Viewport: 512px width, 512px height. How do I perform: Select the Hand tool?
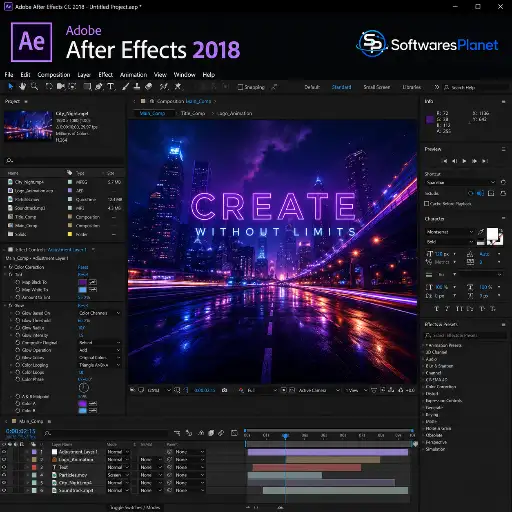(22, 87)
